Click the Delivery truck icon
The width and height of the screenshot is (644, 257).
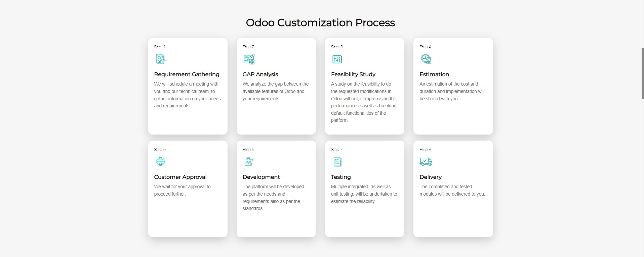426,162
